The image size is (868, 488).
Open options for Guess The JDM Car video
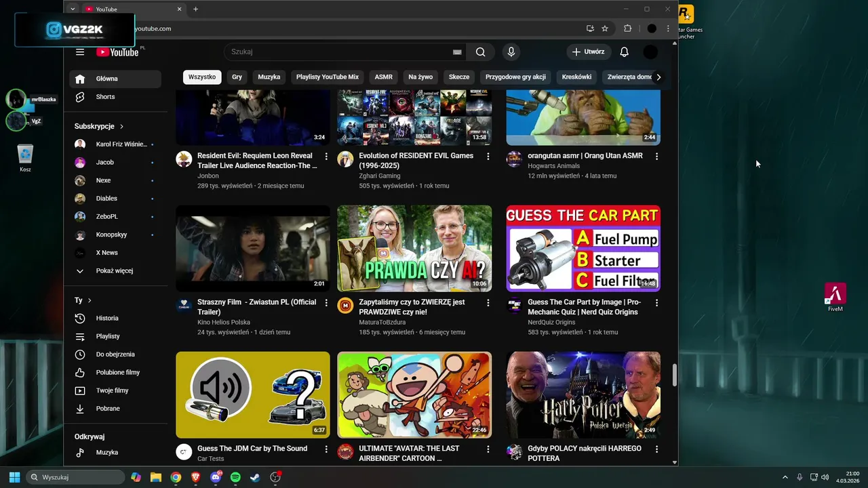[326, 449]
